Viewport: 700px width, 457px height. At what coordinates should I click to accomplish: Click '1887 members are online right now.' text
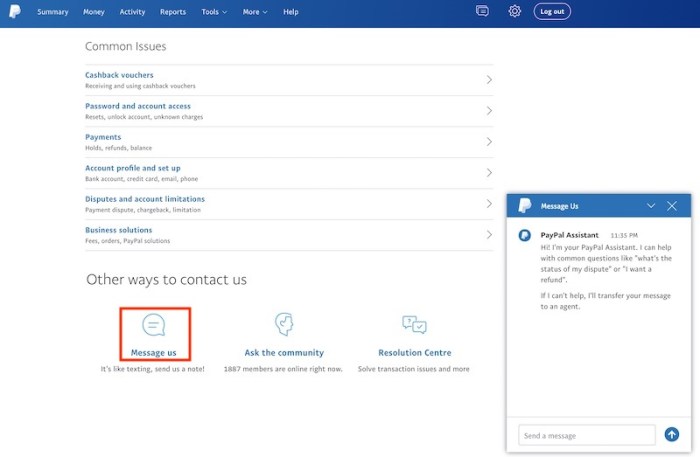[x=283, y=369]
